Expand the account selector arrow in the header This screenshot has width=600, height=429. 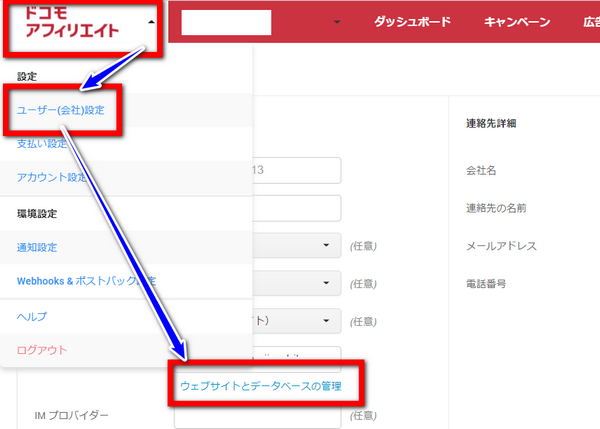[337, 22]
